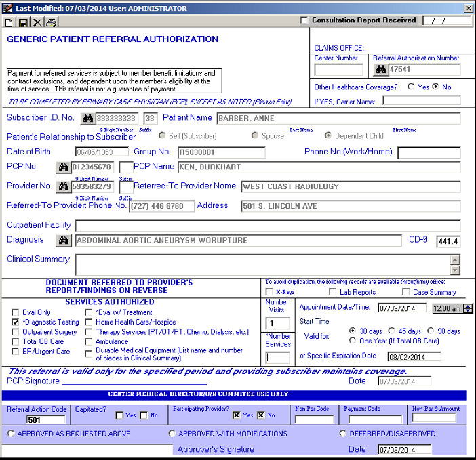Select Approved As Requested Above
Screen dimensions: 476x460
(x=11, y=433)
